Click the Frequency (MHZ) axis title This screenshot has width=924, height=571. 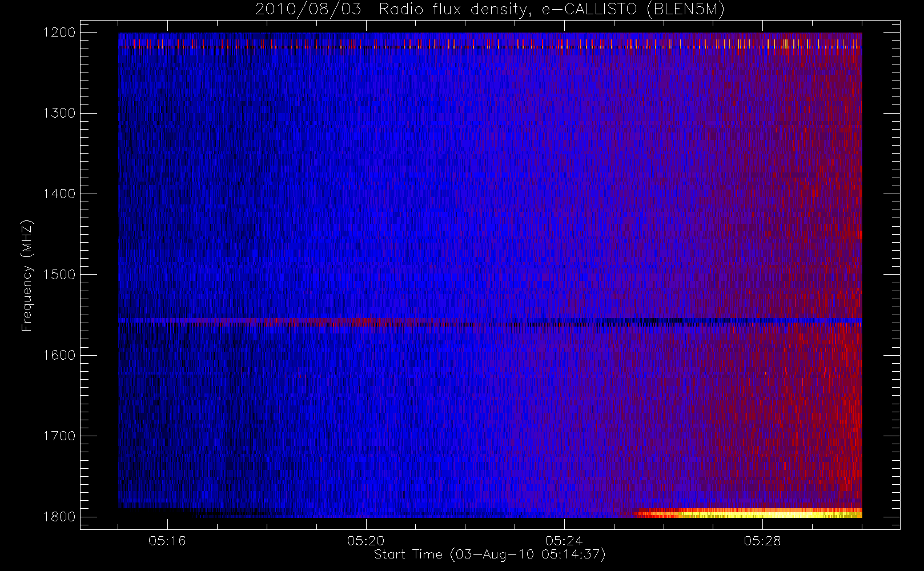point(27,275)
